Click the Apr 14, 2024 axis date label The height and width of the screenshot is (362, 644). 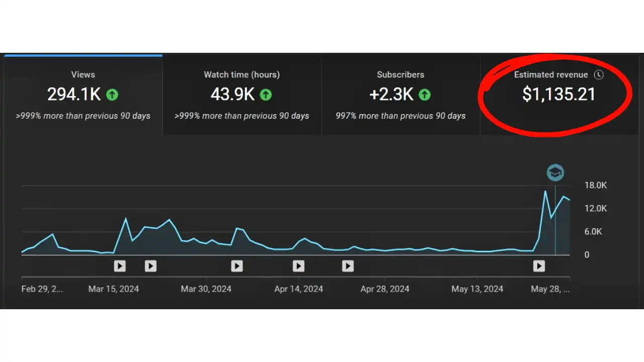coord(298,289)
